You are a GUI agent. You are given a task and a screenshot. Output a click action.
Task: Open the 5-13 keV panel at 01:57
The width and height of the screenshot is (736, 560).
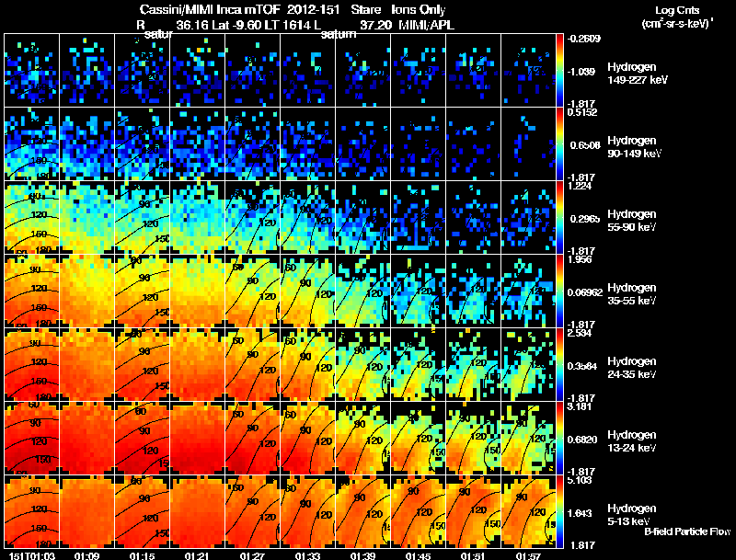(528, 512)
